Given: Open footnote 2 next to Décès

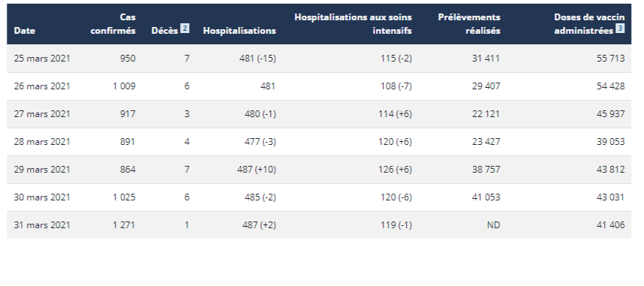Looking at the screenshot, I should 185,29.
